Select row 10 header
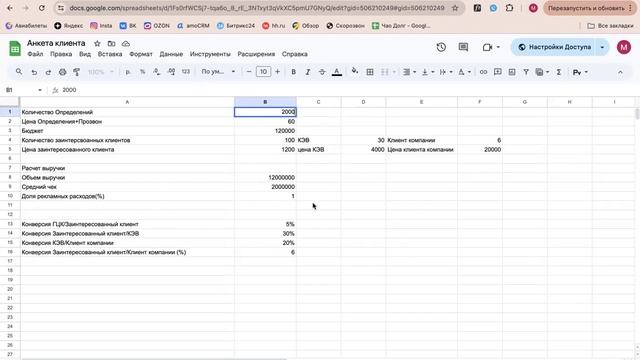The width and height of the screenshot is (640, 360). pos(10,196)
